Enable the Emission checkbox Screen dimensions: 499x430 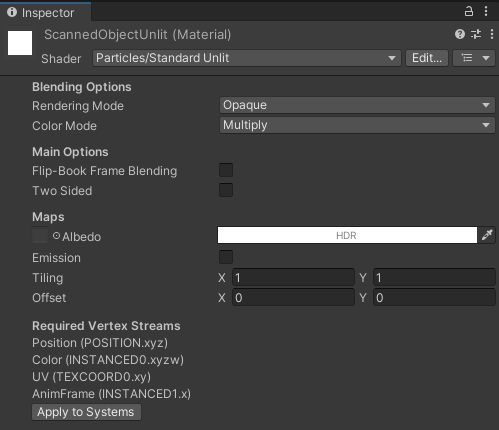pyautogui.click(x=226, y=257)
